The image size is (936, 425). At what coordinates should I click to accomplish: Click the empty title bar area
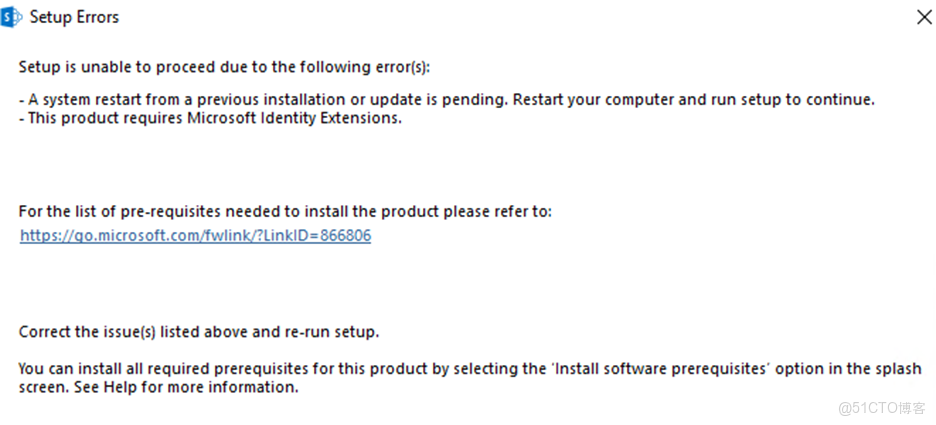(x=500, y=17)
